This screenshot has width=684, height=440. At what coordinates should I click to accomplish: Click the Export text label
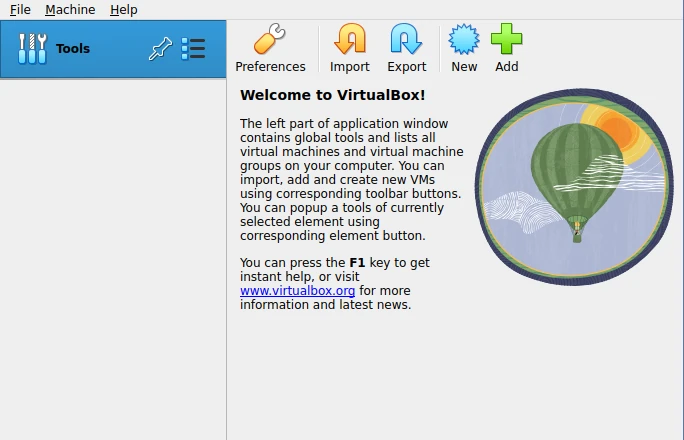[x=406, y=67]
